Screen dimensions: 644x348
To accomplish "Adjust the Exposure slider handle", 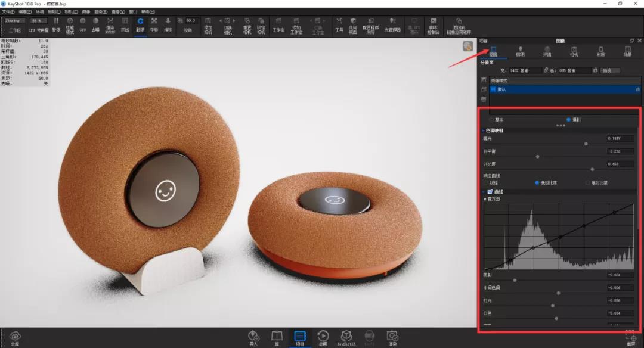I will 586,144.
